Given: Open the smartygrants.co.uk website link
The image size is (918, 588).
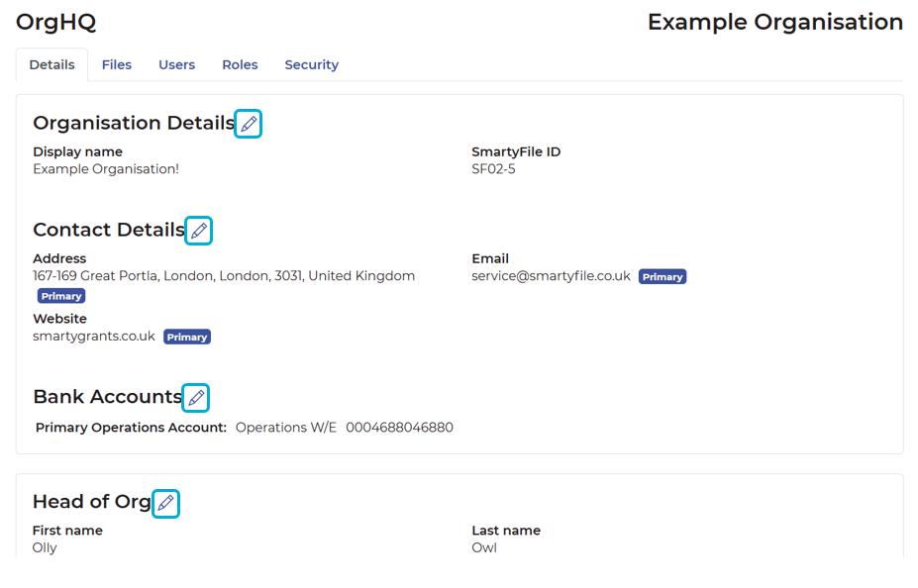Looking at the screenshot, I should (96, 336).
